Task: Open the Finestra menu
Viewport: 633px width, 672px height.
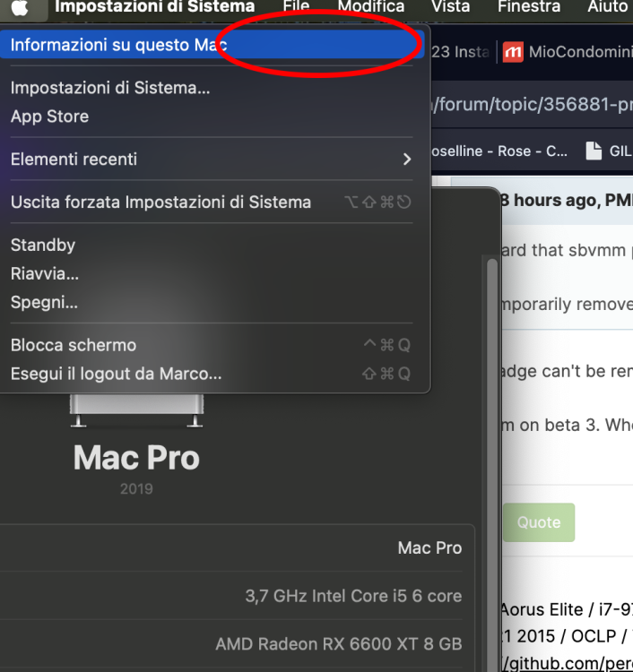Action: point(529,6)
